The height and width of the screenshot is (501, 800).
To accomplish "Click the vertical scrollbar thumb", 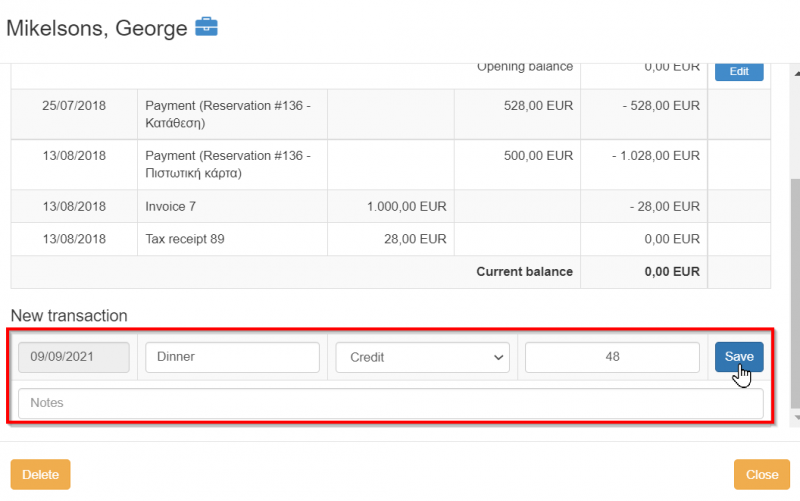I will click(x=794, y=290).
